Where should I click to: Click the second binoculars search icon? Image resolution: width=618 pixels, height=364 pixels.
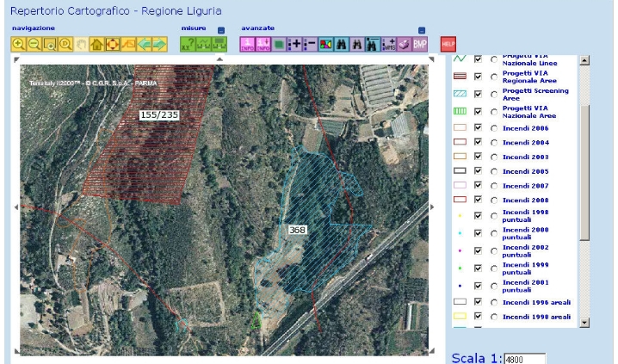tap(357, 44)
